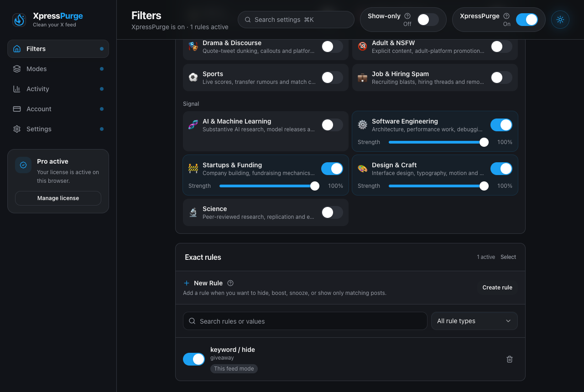The height and width of the screenshot is (392, 584).
Task: Click the Create rule button
Action: pyautogui.click(x=497, y=288)
